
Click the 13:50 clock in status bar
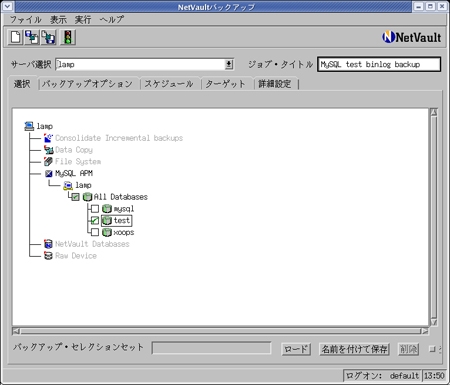434,376
